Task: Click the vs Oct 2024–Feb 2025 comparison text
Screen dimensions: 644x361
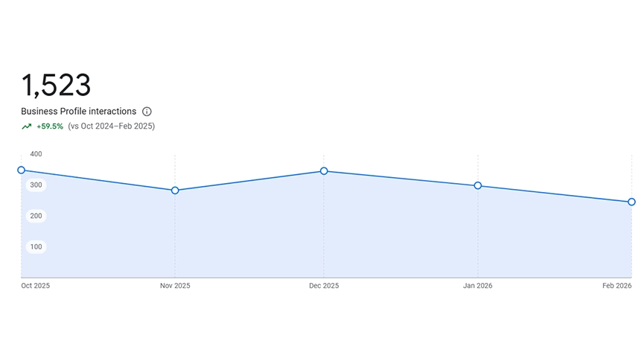Action: coord(111,127)
